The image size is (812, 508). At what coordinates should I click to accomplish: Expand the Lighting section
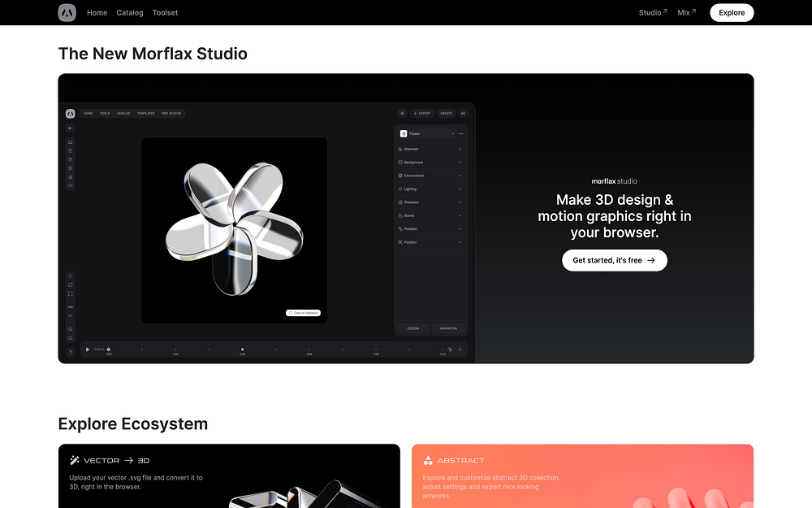430,189
